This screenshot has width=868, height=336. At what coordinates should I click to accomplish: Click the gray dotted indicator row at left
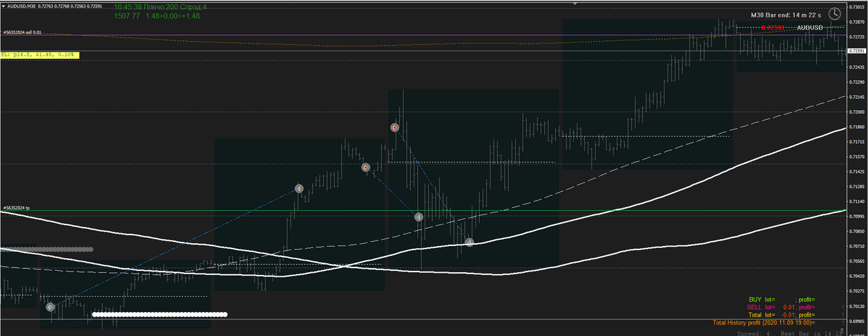coord(46,249)
